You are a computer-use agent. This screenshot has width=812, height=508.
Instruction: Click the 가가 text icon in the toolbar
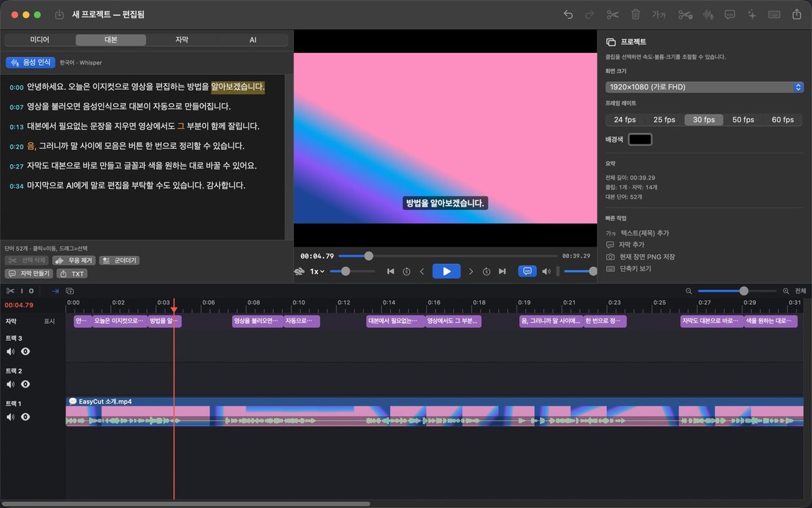tap(658, 14)
